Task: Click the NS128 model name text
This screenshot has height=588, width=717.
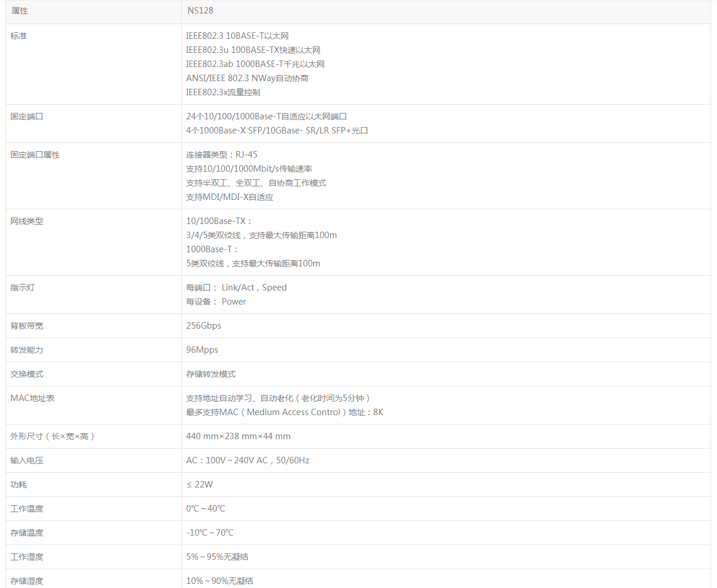Action: click(x=200, y=11)
